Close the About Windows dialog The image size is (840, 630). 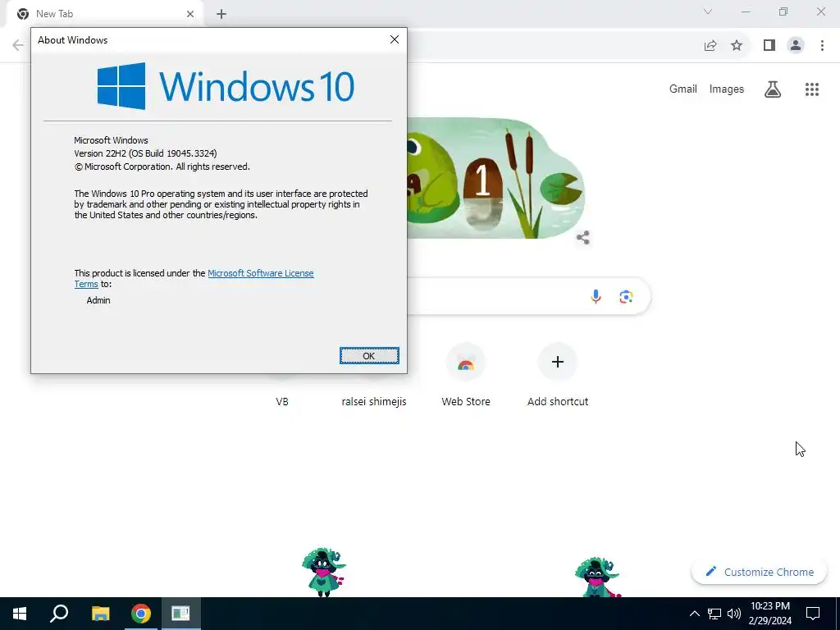pyautogui.click(x=395, y=39)
